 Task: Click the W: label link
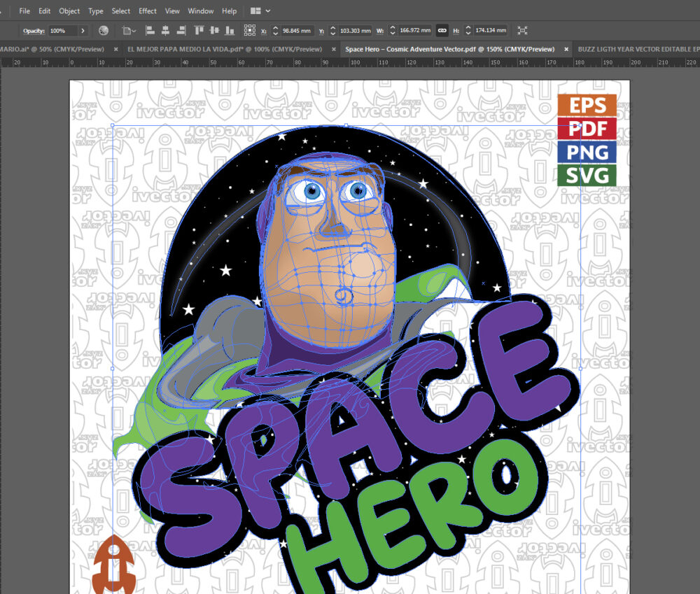click(380, 31)
